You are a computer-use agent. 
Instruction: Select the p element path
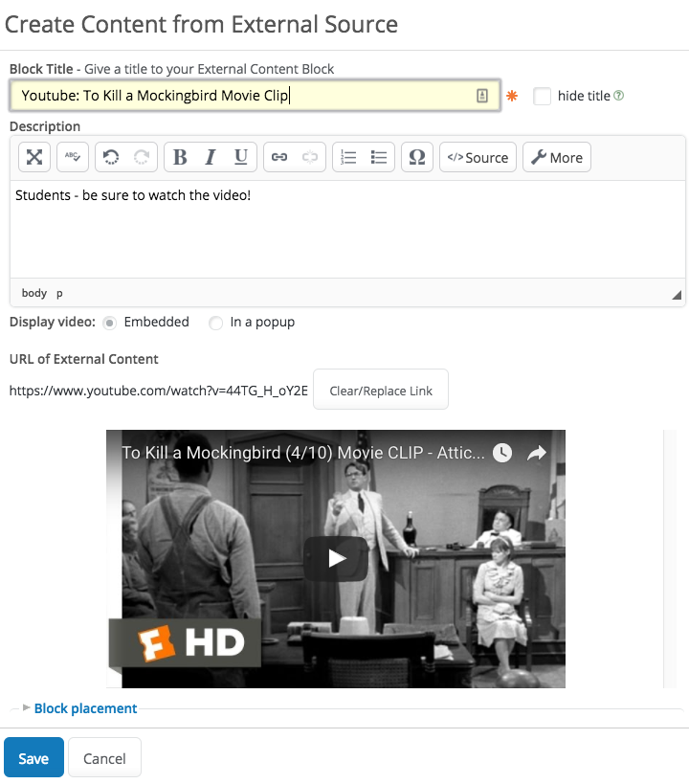tap(59, 294)
